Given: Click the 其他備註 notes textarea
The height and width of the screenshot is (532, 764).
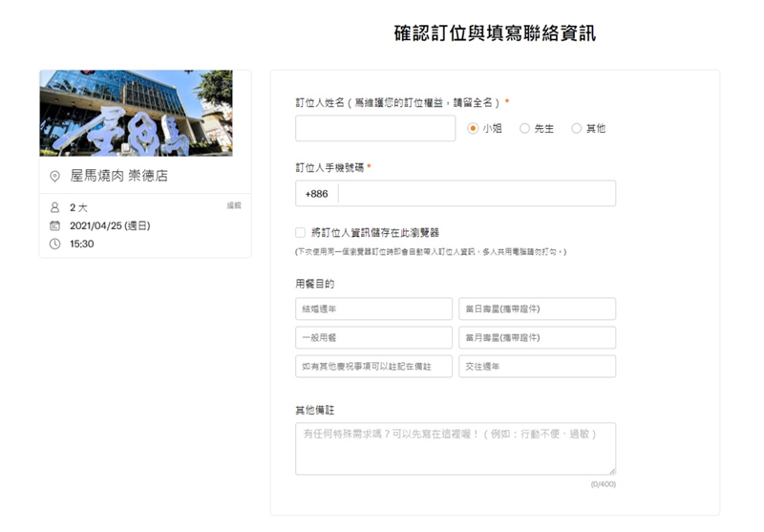Looking at the screenshot, I should (x=456, y=449).
